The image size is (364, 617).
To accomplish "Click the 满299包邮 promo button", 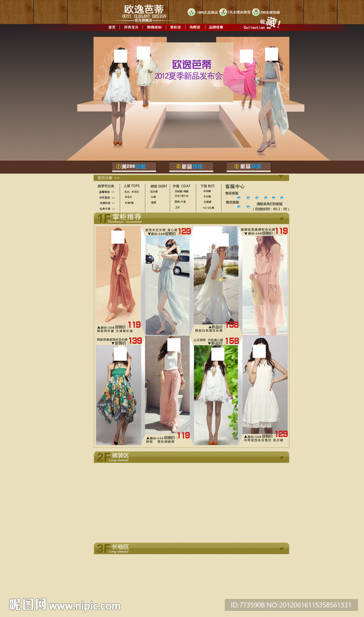I will click(x=134, y=166).
